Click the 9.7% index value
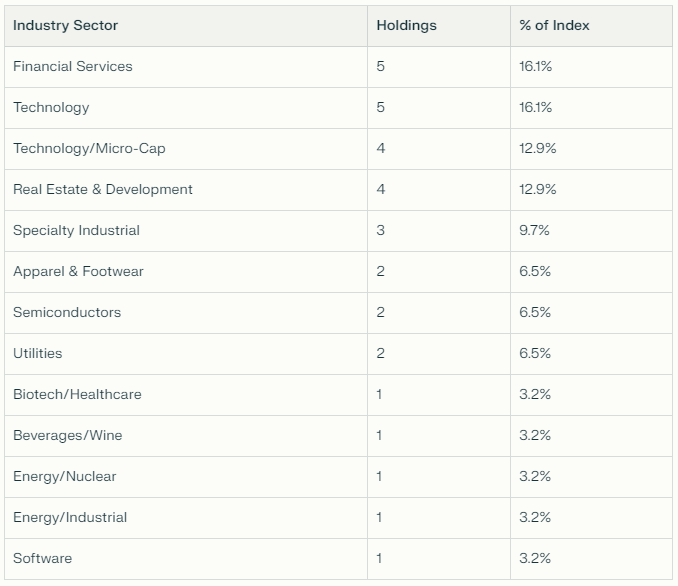678x586 pixels. (x=534, y=231)
